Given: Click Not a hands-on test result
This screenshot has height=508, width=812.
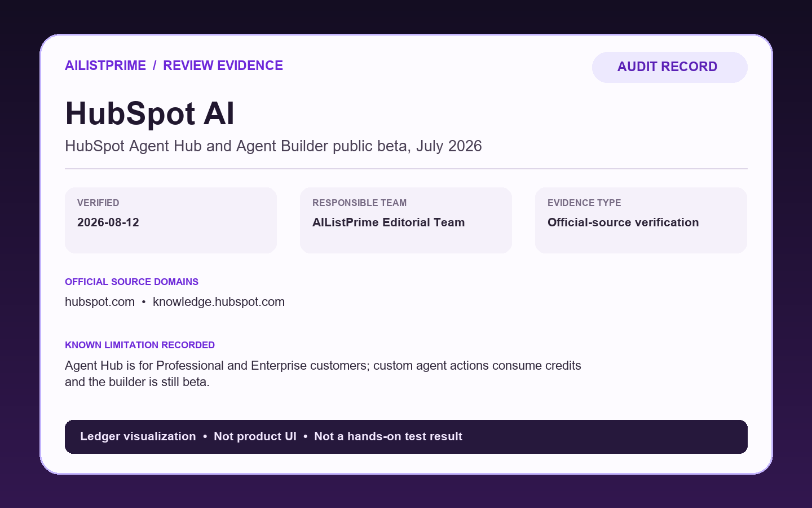Looking at the screenshot, I should pyautogui.click(x=388, y=436).
